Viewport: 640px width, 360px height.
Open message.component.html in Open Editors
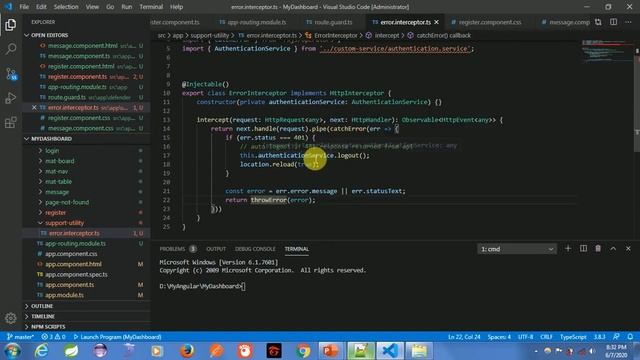click(82, 46)
